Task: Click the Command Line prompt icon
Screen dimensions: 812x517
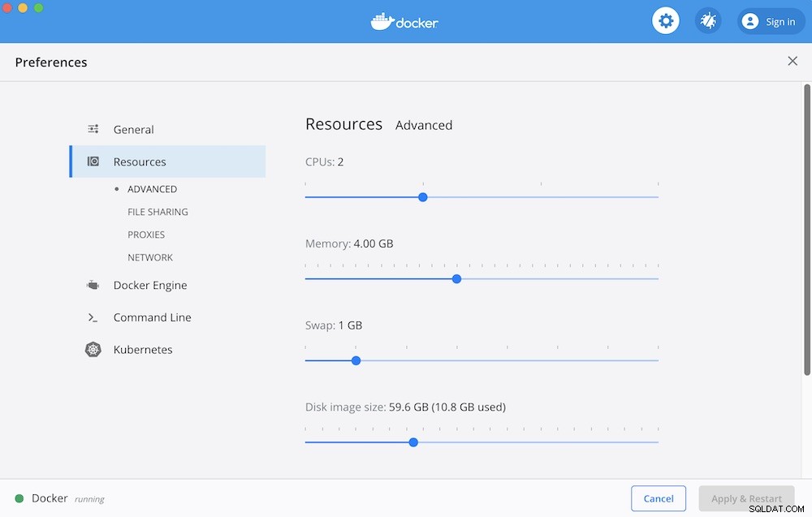Action: [x=93, y=317]
